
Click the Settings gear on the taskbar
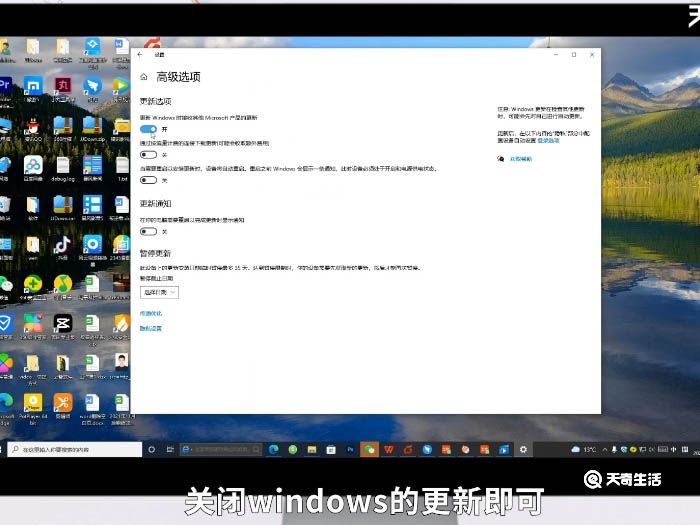click(523, 450)
